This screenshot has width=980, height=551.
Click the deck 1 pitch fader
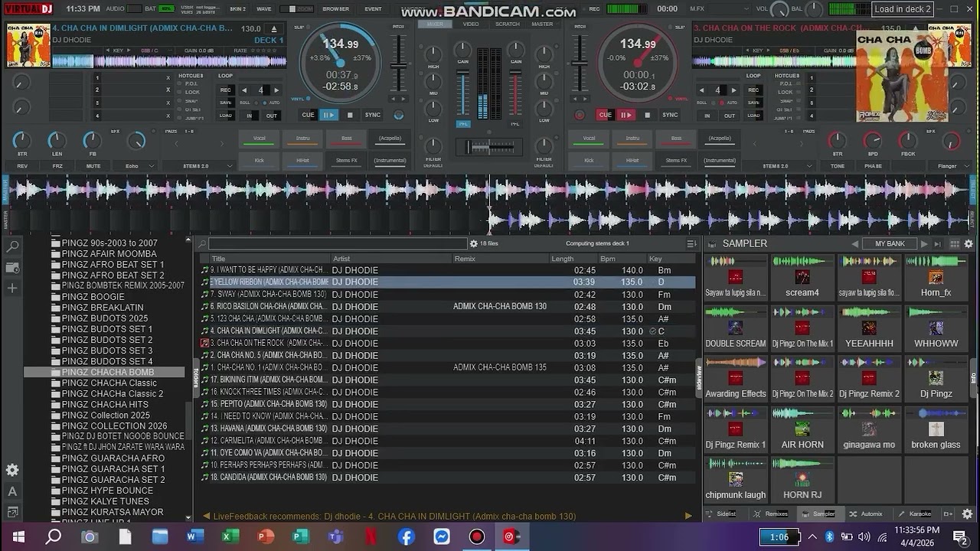(398, 66)
